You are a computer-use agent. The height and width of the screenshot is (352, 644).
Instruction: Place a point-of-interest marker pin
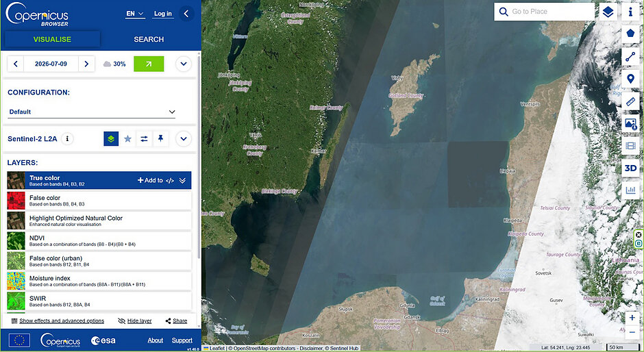pos(630,79)
